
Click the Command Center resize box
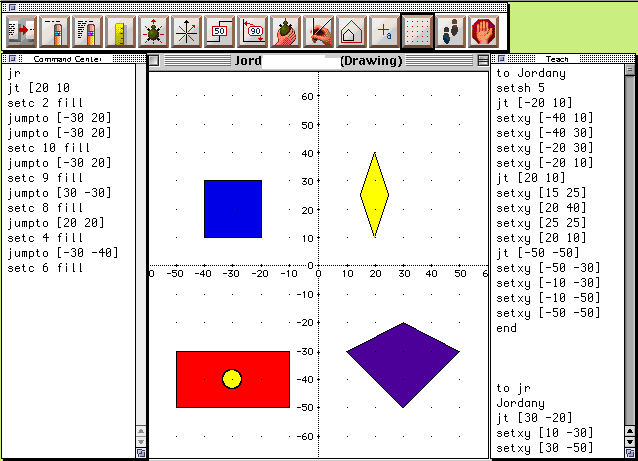point(141,452)
